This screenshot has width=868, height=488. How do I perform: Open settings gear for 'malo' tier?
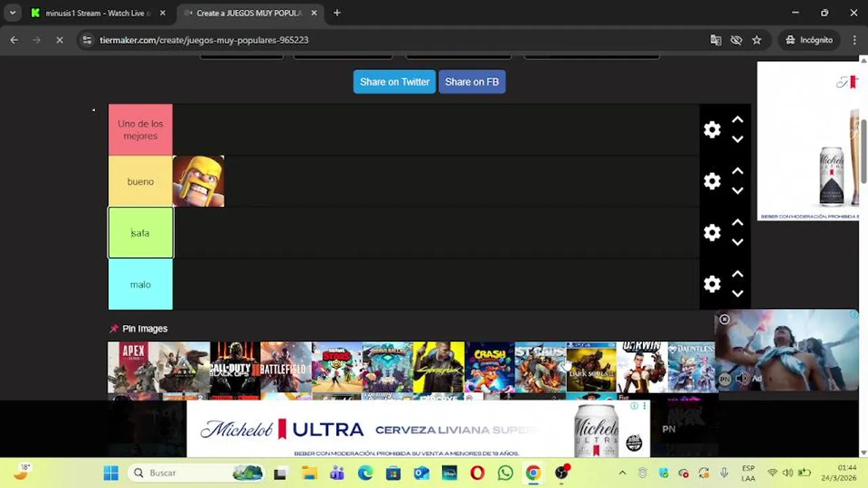point(712,284)
